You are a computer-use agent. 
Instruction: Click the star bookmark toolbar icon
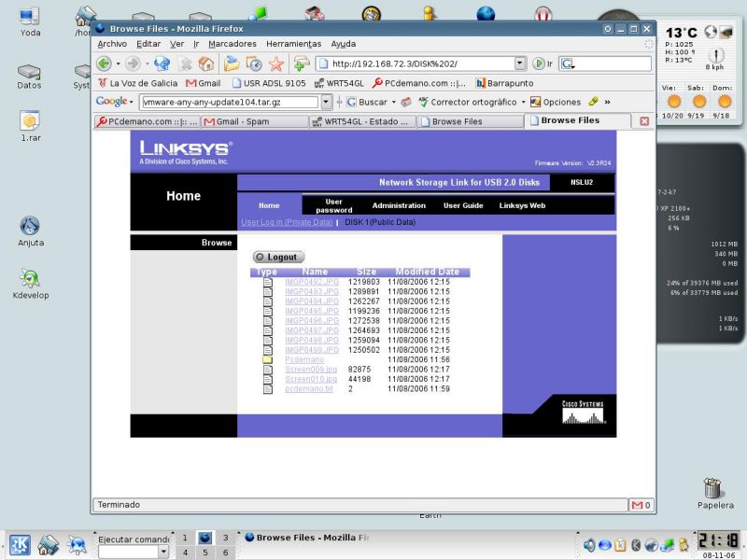point(276,63)
